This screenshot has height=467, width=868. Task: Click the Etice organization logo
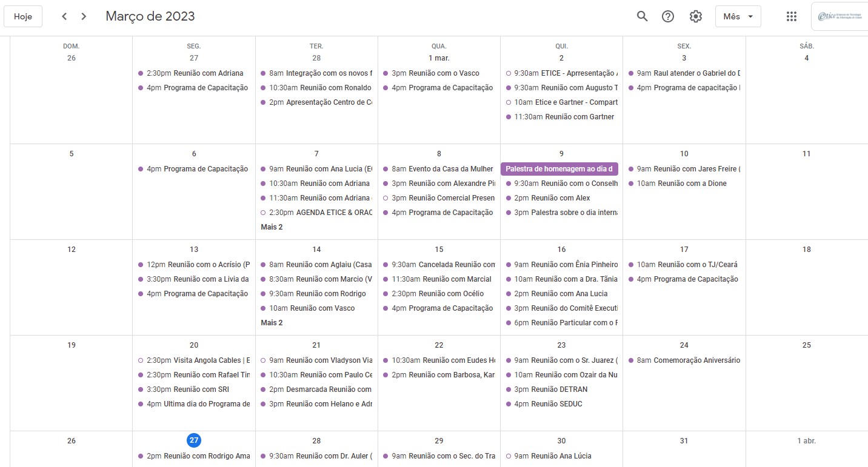coord(840,17)
